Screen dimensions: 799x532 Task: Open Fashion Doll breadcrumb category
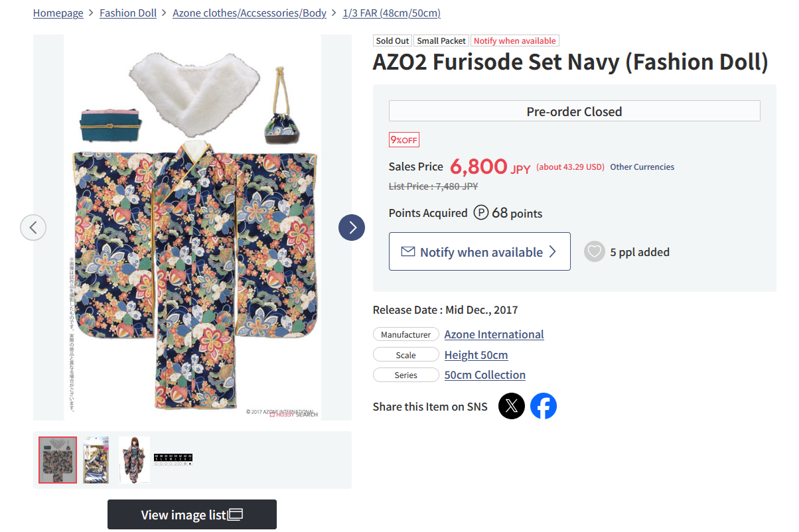128,13
